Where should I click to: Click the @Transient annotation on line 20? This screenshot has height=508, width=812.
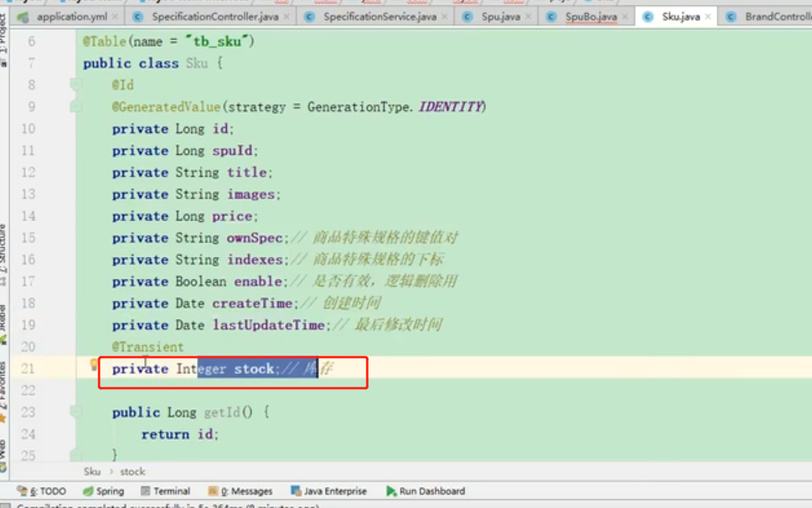coord(148,347)
